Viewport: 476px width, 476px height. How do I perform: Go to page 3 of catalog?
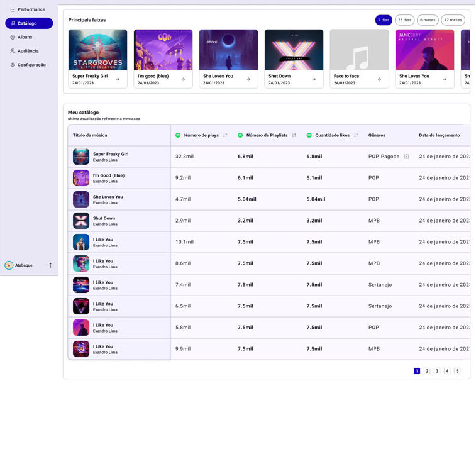point(437,371)
